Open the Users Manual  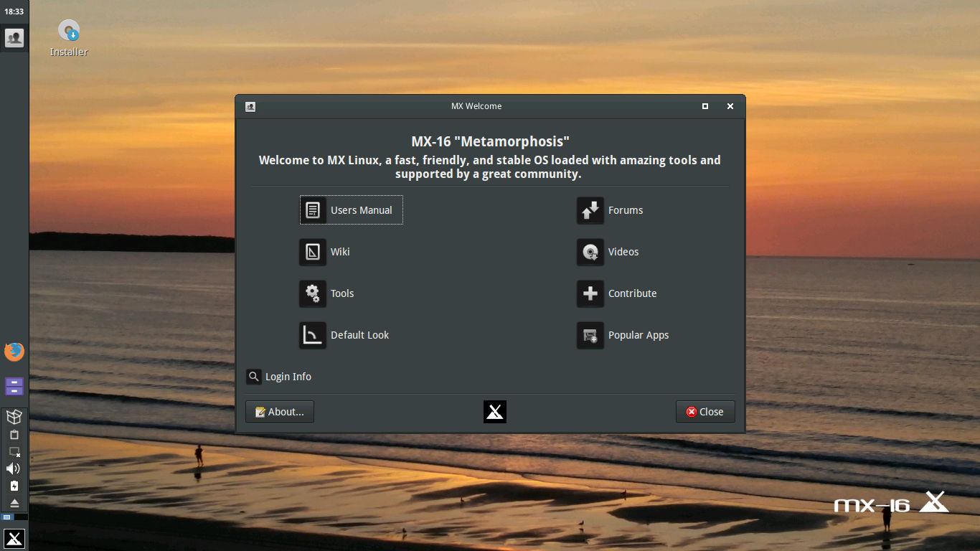pyautogui.click(x=352, y=210)
